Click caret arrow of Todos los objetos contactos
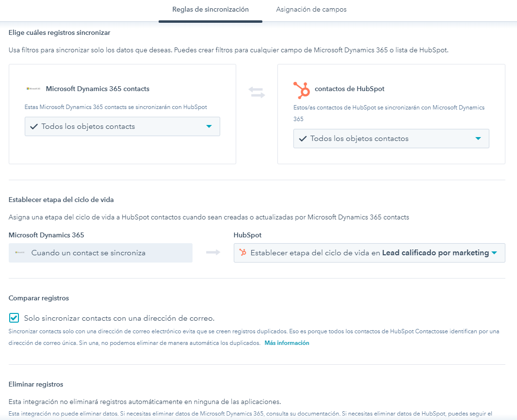 [x=478, y=139]
